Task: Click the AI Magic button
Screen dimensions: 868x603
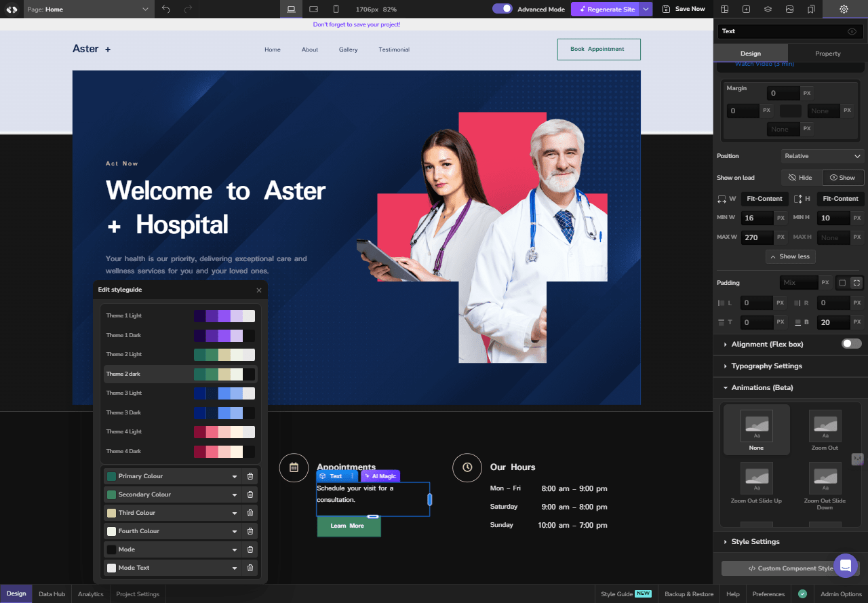Action: (380, 476)
